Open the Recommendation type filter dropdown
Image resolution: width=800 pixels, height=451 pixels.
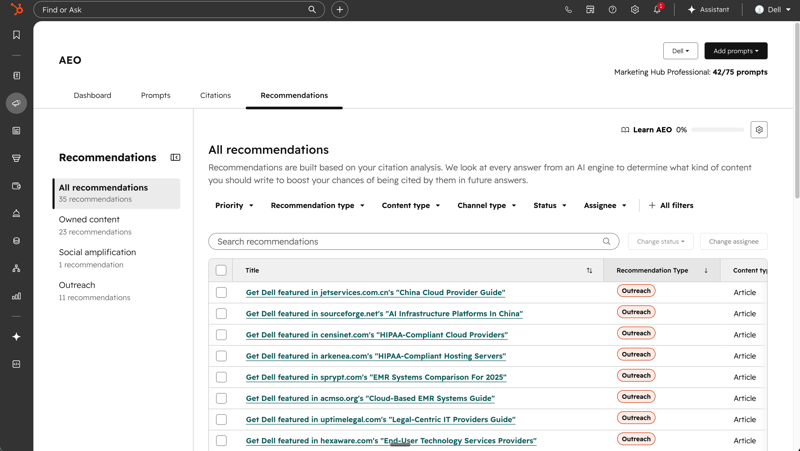pyautogui.click(x=317, y=206)
